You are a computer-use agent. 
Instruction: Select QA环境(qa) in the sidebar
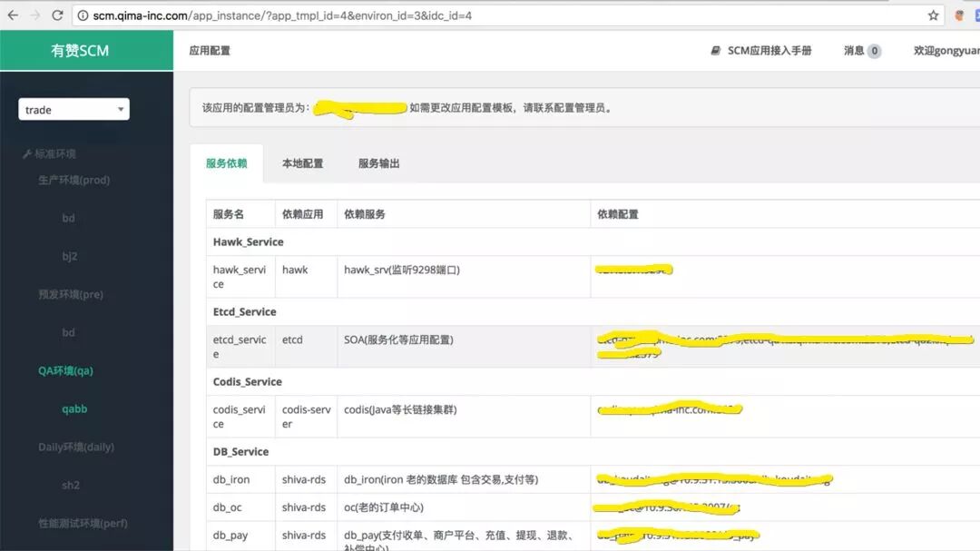click(65, 371)
